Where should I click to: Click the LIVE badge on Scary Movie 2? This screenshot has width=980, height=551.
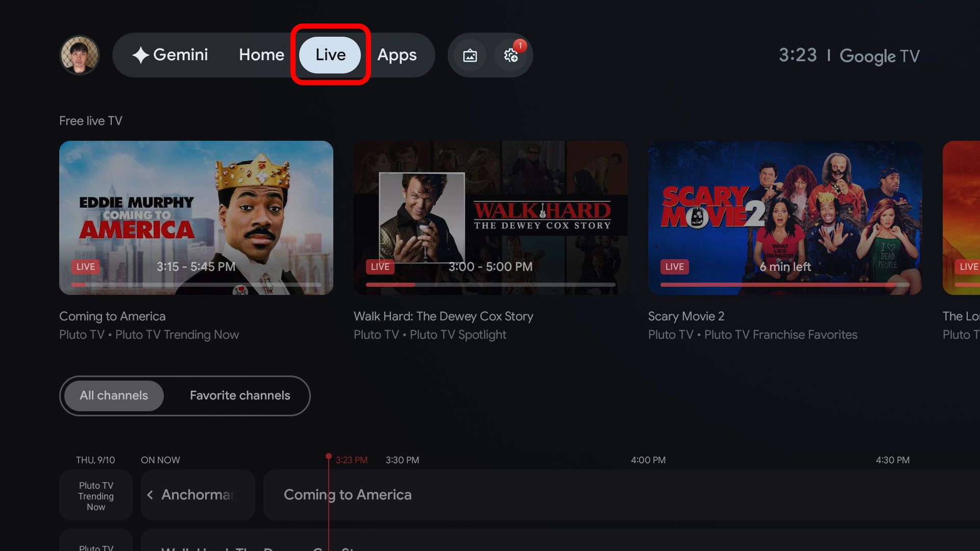(x=674, y=266)
